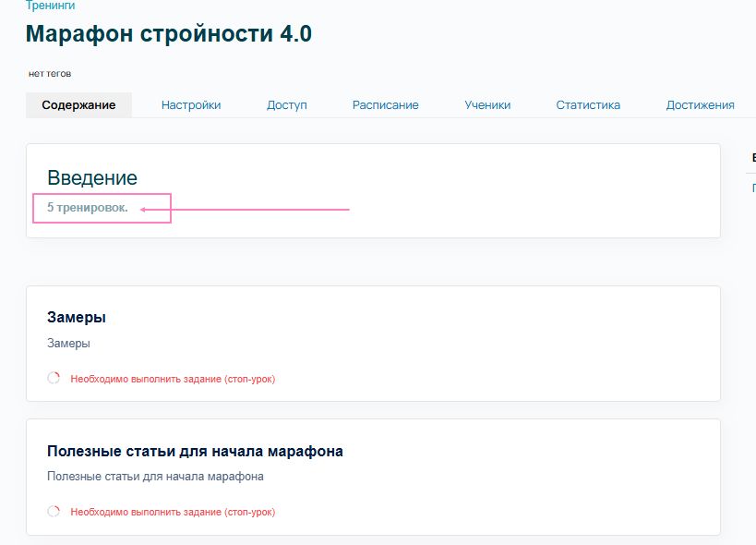Open the Тренинги breadcrumb link

[50, 6]
